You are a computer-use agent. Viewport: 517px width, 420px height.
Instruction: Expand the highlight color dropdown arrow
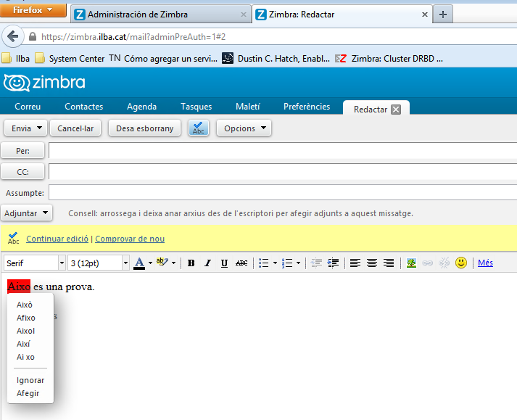(x=173, y=263)
